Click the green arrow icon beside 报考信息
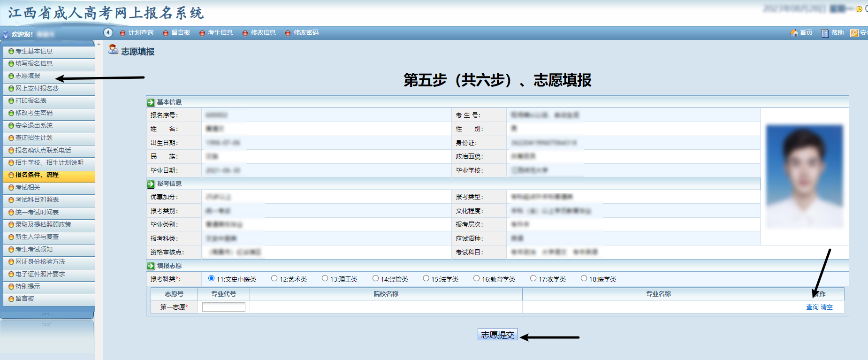This screenshot has height=360, width=868. (151, 184)
